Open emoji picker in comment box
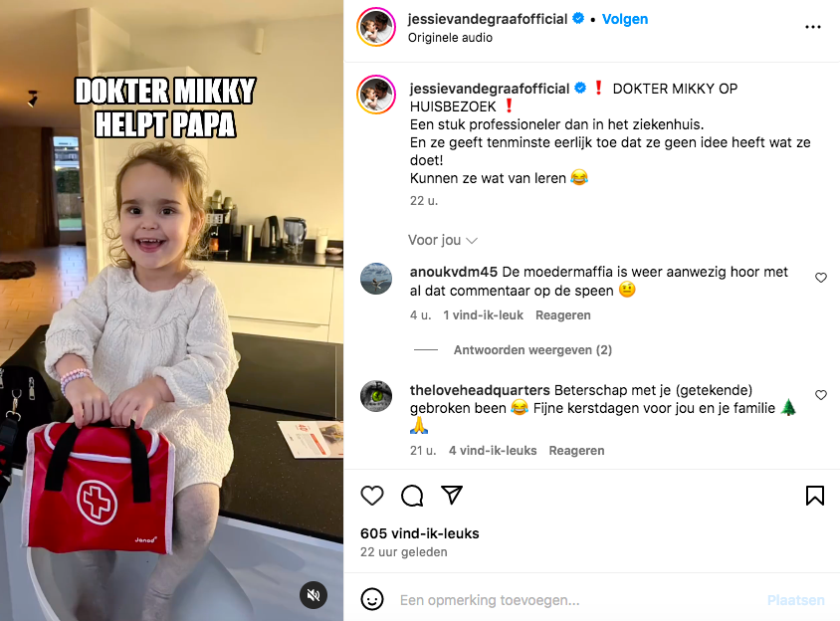This screenshot has height=621, width=840. pyautogui.click(x=372, y=599)
